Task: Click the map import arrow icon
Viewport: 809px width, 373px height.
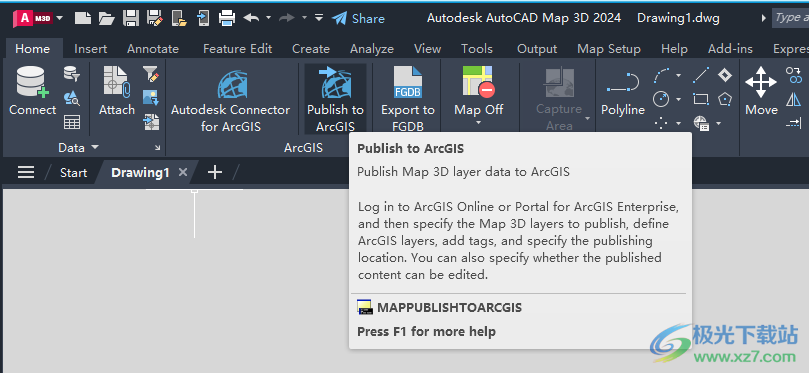Action: (151, 122)
